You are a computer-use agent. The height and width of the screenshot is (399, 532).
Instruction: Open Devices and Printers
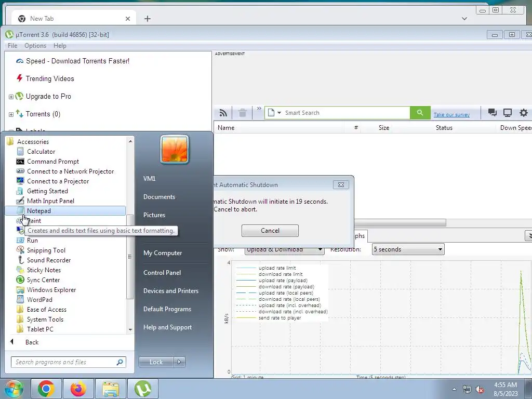pyautogui.click(x=170, y=291)
